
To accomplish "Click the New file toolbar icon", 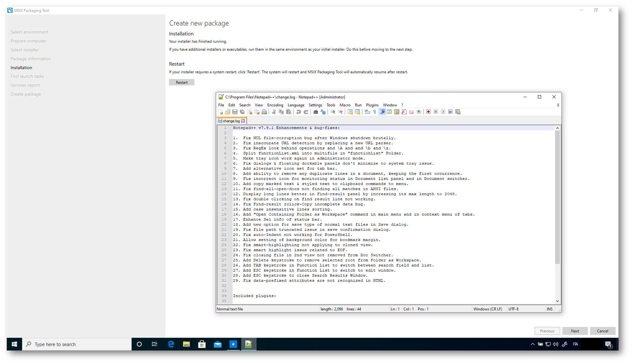I will 221,112.
